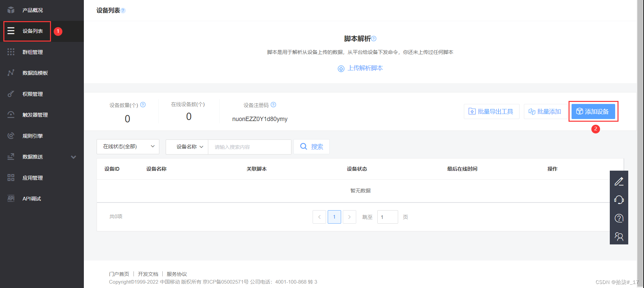Click the magnifier icon in 搜索
644x288 pixels.
coord(304,147)
